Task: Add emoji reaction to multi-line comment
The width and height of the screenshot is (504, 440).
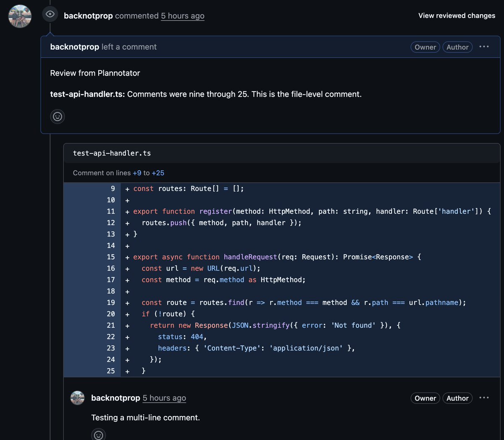Action: coord(98,435)
